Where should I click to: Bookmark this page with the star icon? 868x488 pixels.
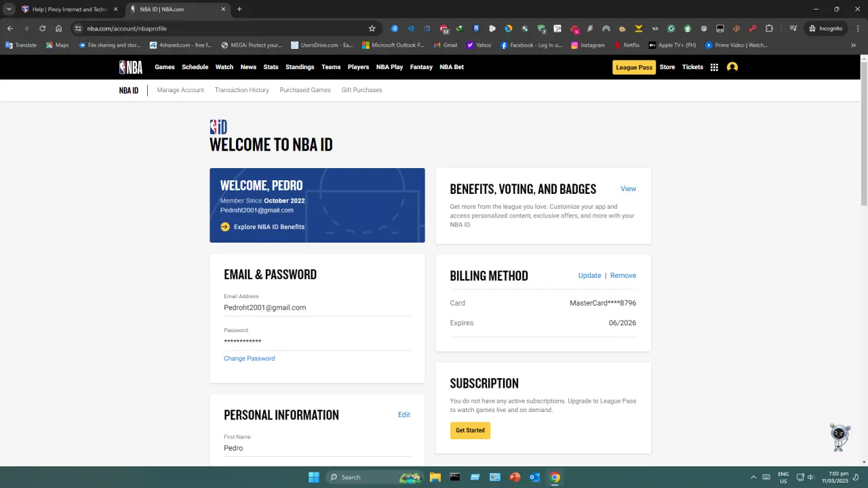click(x=372, y=28)
